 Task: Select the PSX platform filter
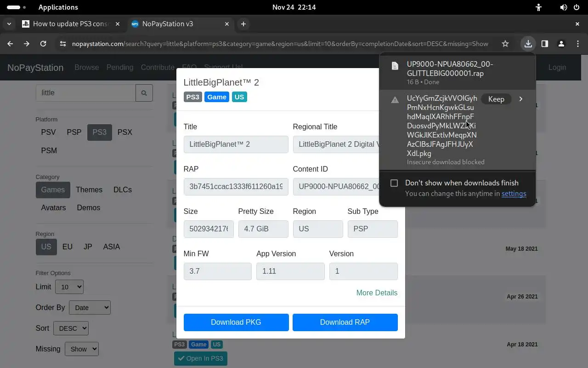click(124, 132)
